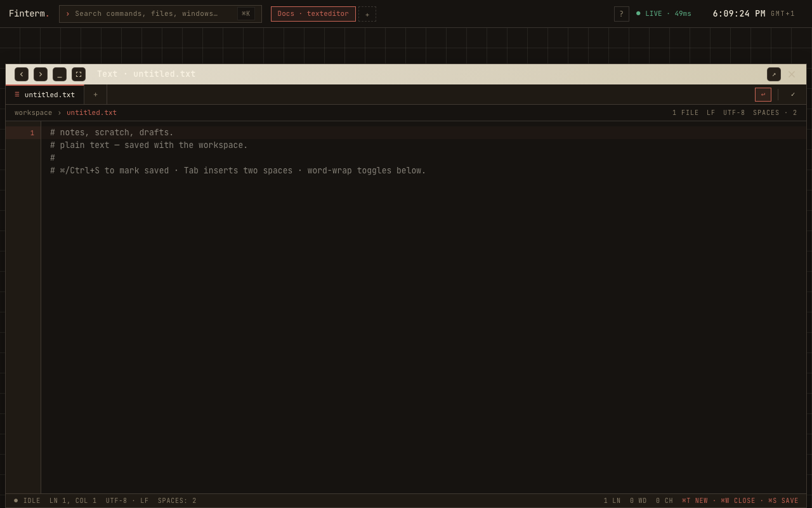Click the forward arrow in the window title bar
The height and width of the screenshot is (508, 812).
point(41,74)
